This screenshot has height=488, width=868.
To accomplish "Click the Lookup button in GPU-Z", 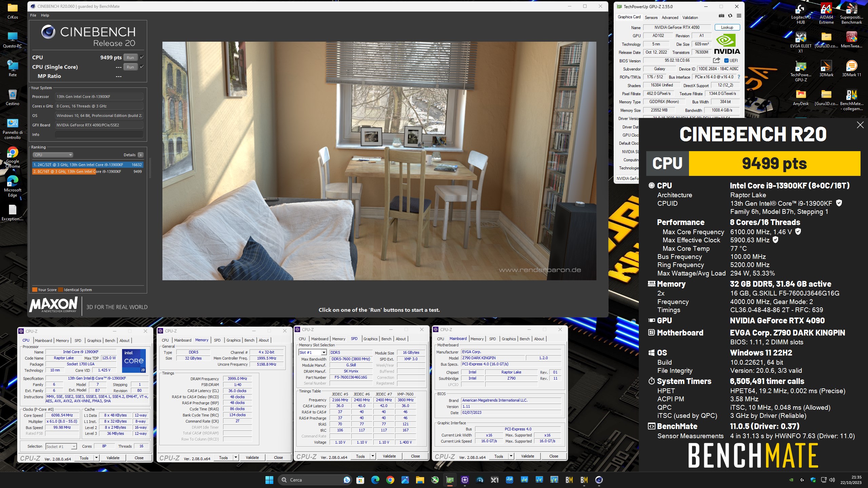I will pyautogui.click(x=727, y=27).
